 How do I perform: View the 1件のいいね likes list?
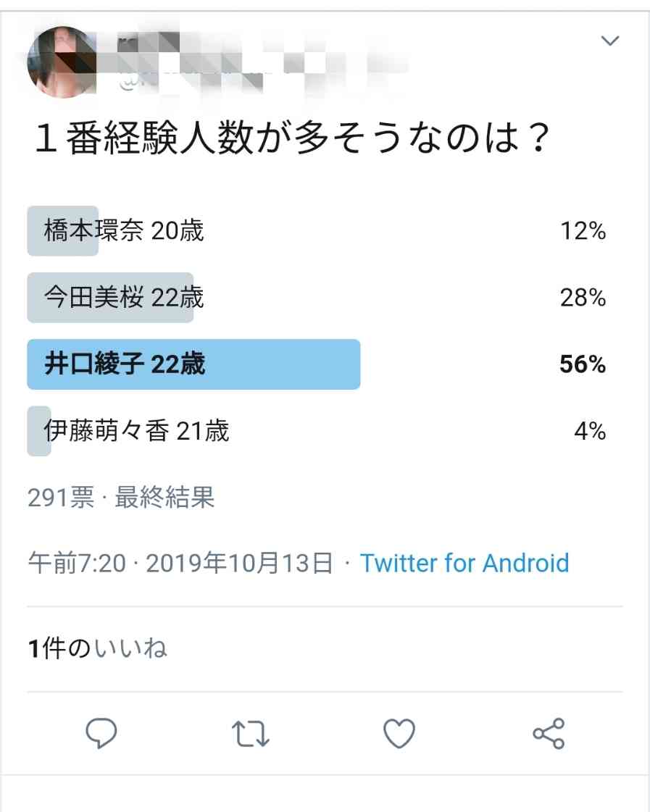(x=97, y=648)
